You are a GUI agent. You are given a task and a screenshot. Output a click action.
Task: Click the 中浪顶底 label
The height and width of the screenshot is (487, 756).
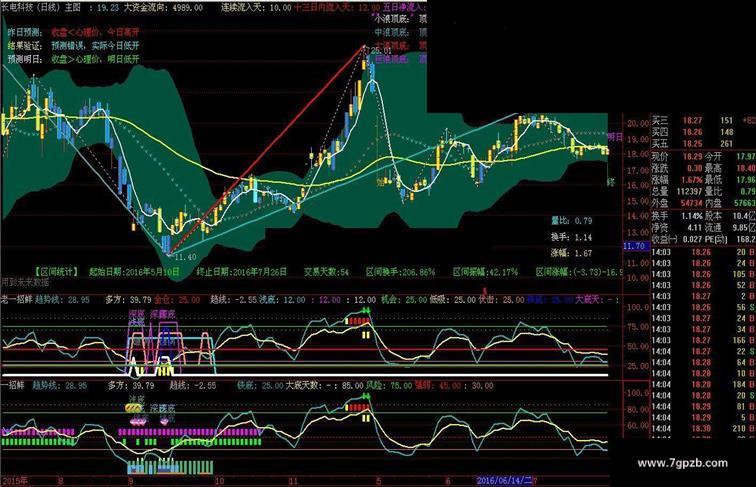click(x=392, y=32)
